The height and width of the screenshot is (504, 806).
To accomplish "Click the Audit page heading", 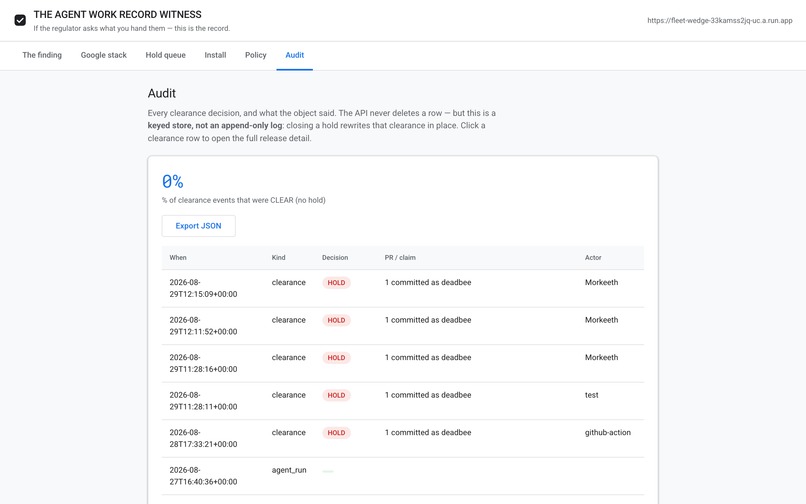I will pos(162,93).
